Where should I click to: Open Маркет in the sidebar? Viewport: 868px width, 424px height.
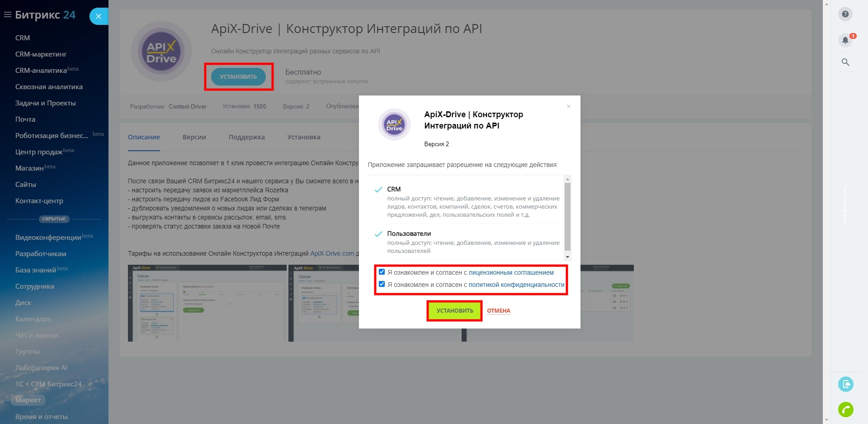28,400
